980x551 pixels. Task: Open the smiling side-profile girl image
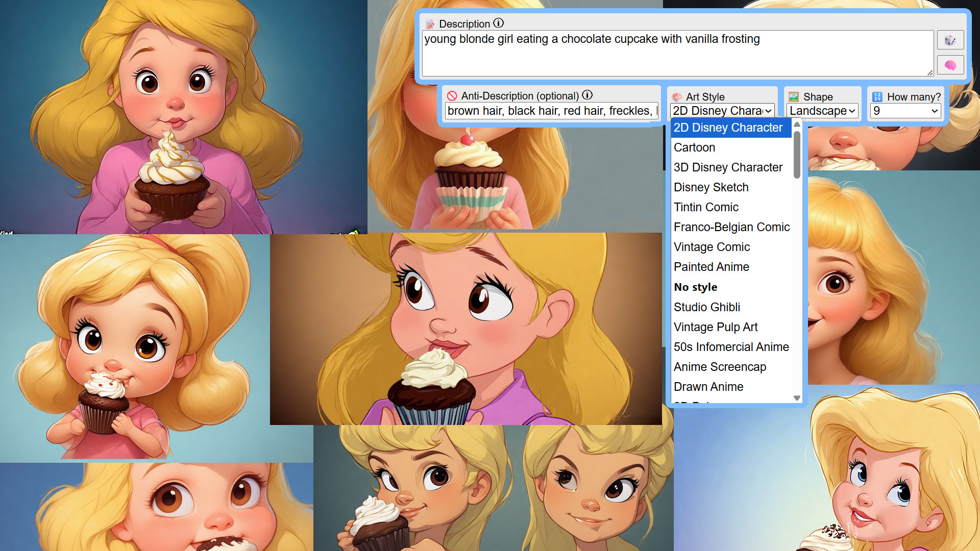pos(894,278)
